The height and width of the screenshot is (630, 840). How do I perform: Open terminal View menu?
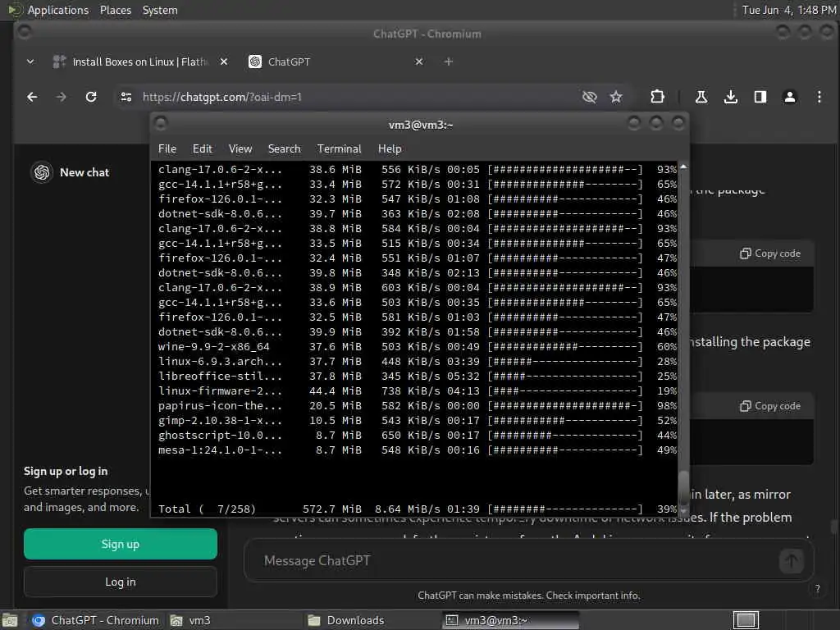coord(240,149)
